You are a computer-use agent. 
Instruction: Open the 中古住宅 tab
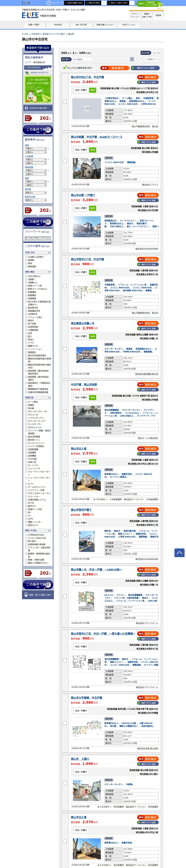point(58,25)
